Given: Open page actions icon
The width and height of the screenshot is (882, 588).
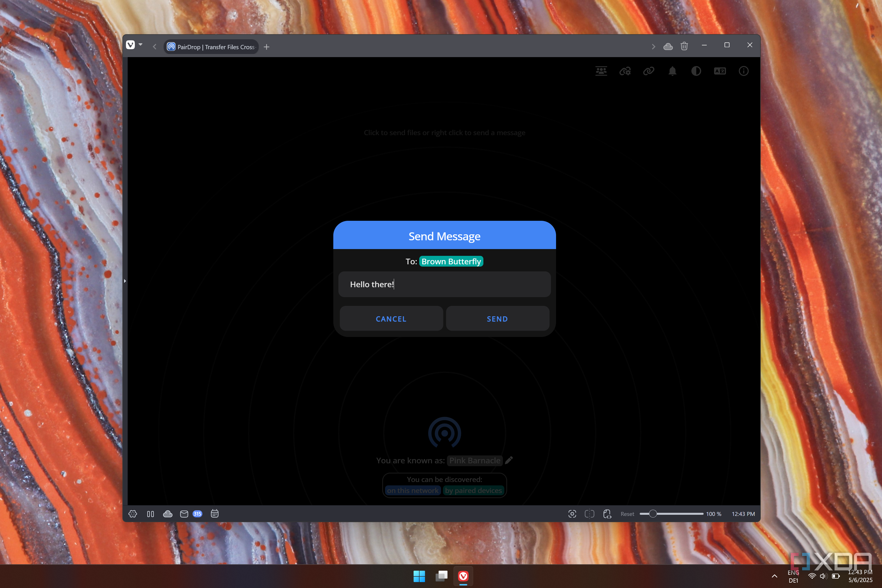Looking at the screenshot, I should tap(607, 514).
